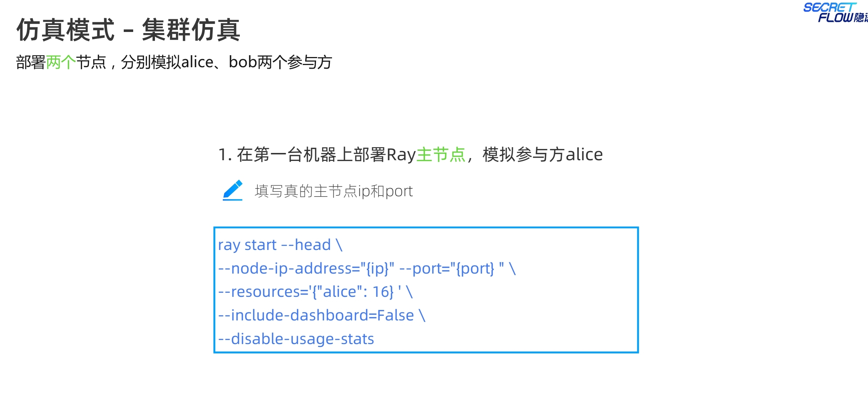Click the word bob in the subtitle

(x=243, y=62)
